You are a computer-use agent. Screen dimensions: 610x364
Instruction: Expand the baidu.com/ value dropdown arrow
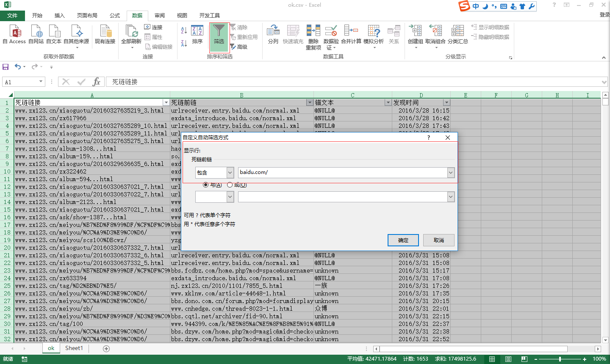(x=451, y=173)
